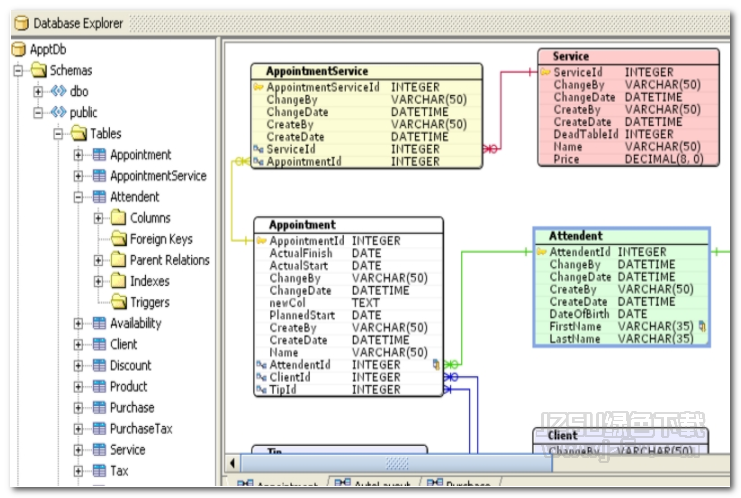The height and width of the screenshot is (498, 741).
Task: Click the primary key icon beside AttendentId in Attendent
Action: coord(542,252)
